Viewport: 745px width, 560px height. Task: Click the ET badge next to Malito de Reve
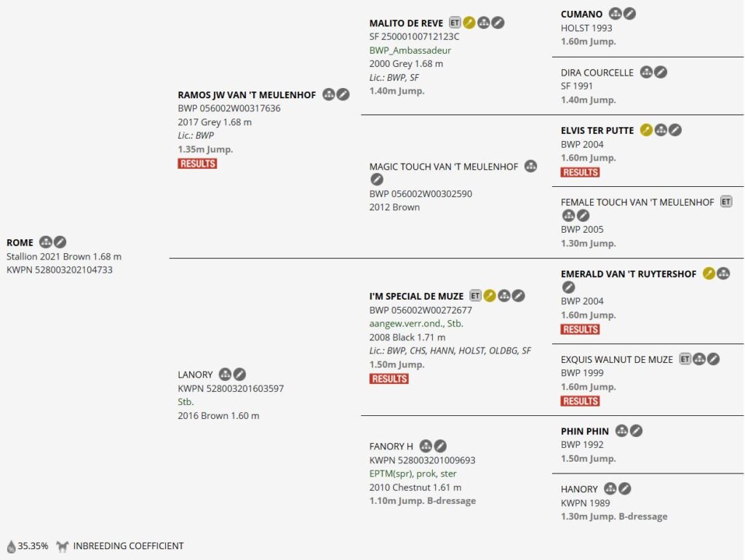(455, 23)
